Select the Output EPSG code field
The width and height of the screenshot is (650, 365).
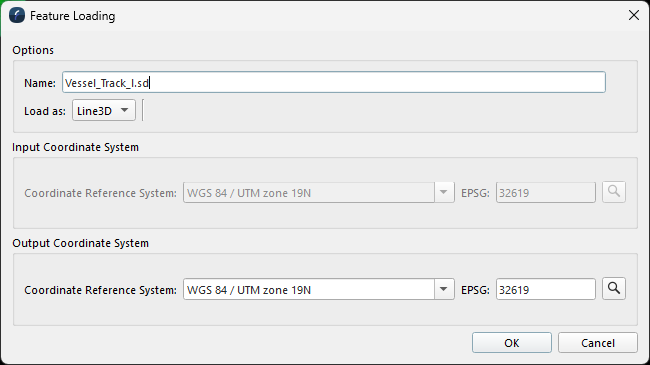(x=546, y=289)
